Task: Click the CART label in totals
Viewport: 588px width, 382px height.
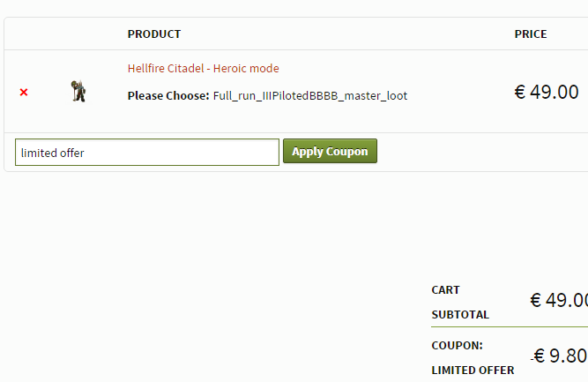Action: [445, 290]
